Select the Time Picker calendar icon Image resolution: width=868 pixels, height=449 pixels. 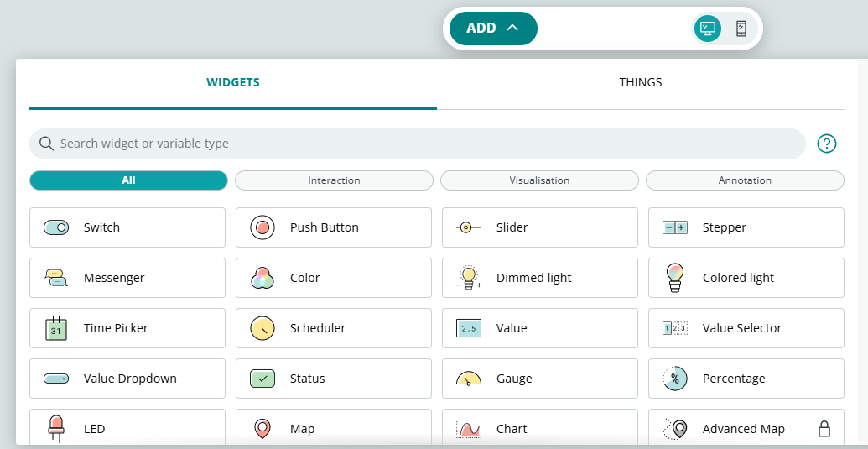[56, 328]
